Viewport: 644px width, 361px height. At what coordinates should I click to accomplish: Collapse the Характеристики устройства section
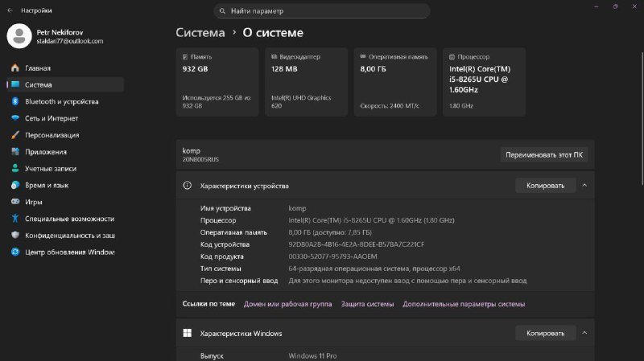tap(584, 186)
